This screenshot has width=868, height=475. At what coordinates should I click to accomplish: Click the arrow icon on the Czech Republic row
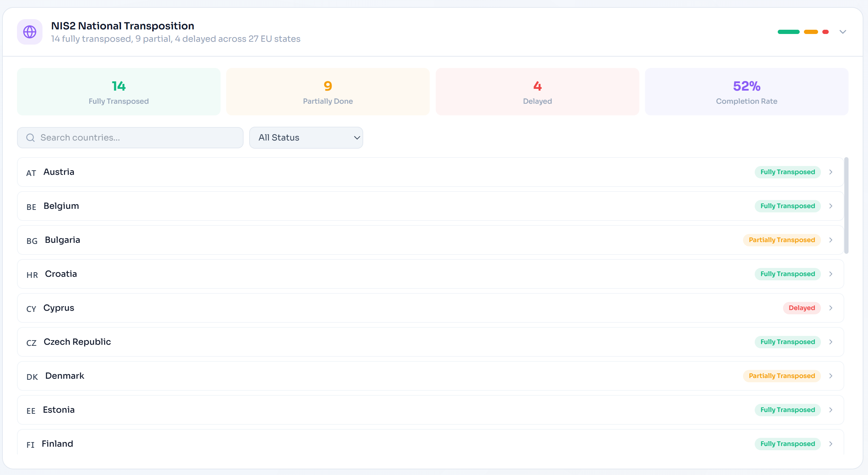point(831,342)
